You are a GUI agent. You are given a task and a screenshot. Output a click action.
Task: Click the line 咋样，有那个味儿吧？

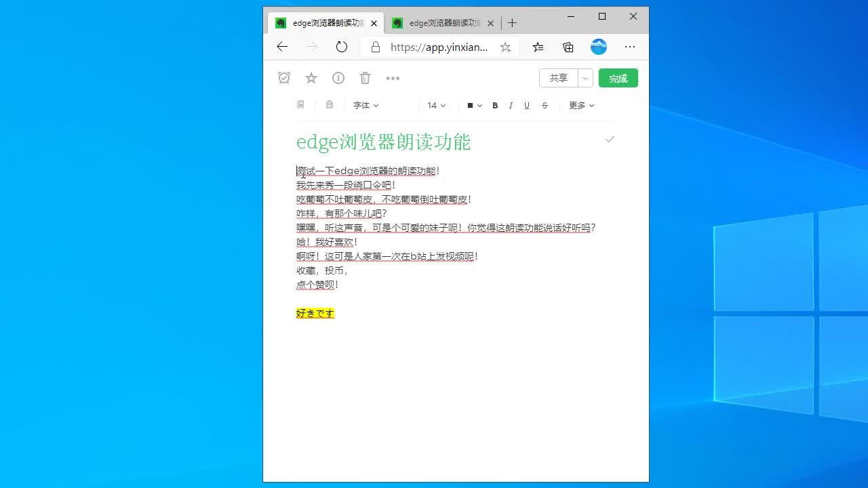(x=342, y=213)
